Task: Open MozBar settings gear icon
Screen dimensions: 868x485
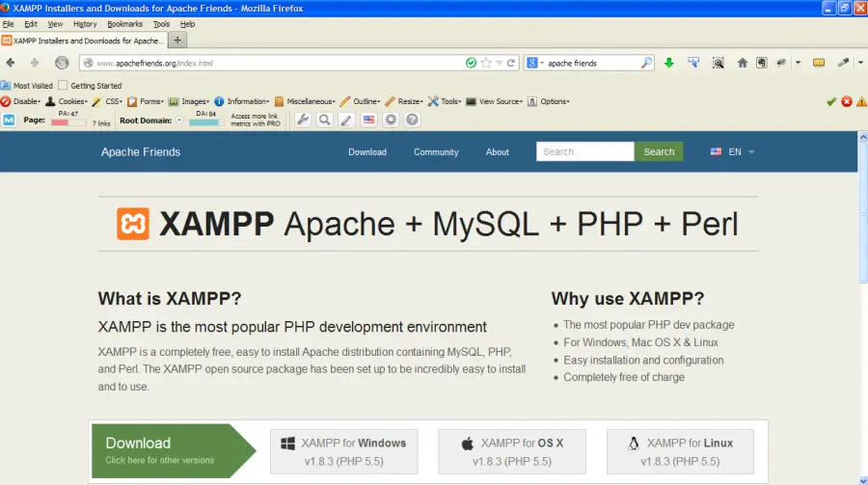Action: 391,120
